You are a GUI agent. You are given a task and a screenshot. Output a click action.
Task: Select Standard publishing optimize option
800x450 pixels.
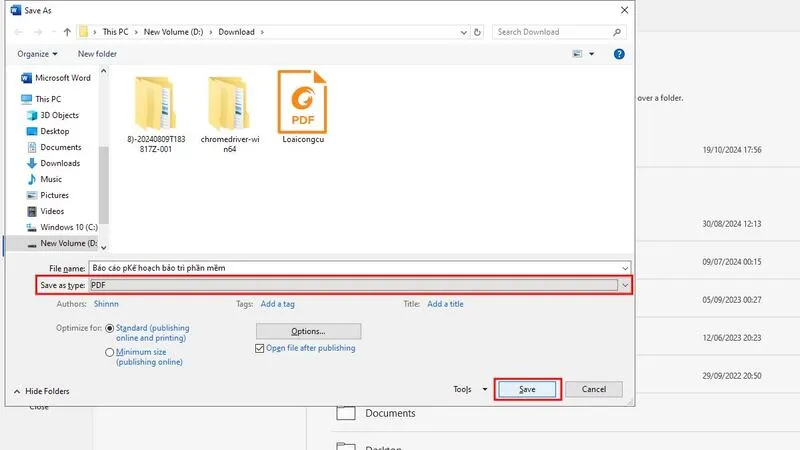(x=110, y=329)
